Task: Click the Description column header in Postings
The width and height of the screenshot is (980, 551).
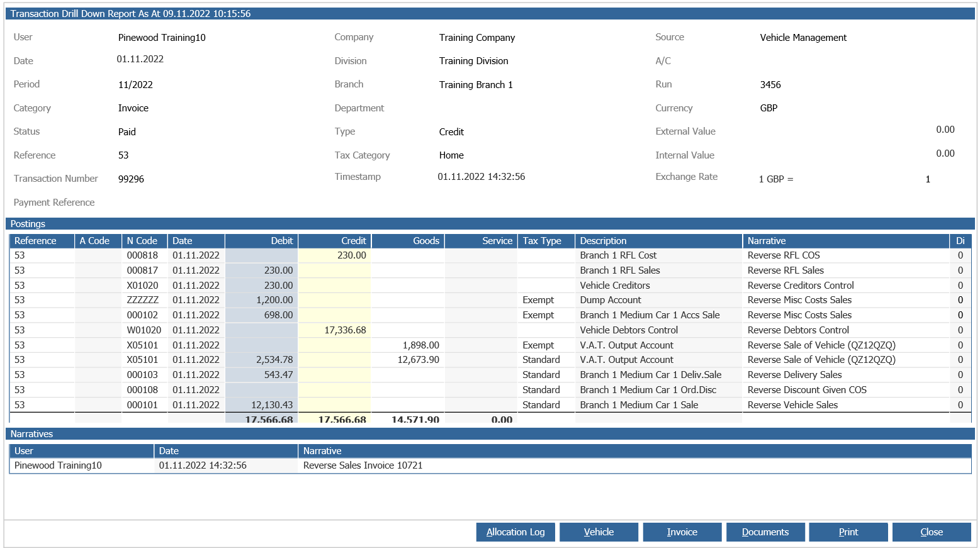Action: 658,241
